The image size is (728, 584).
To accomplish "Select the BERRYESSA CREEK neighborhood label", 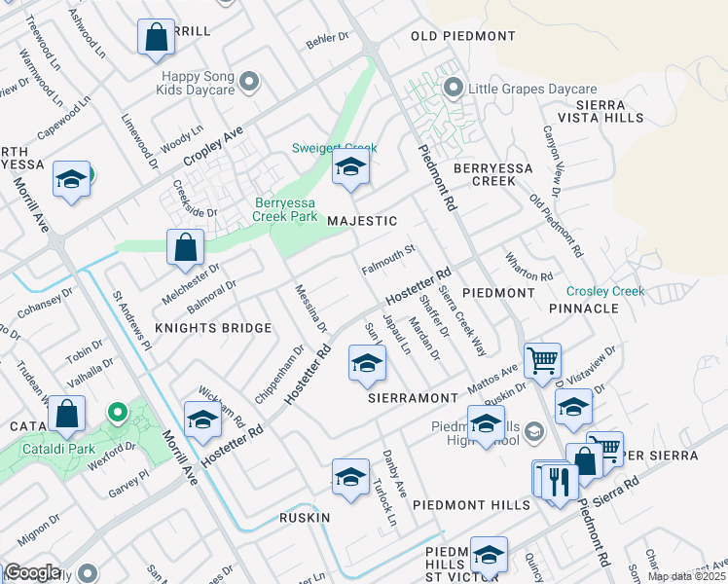I will coord(493,174).
